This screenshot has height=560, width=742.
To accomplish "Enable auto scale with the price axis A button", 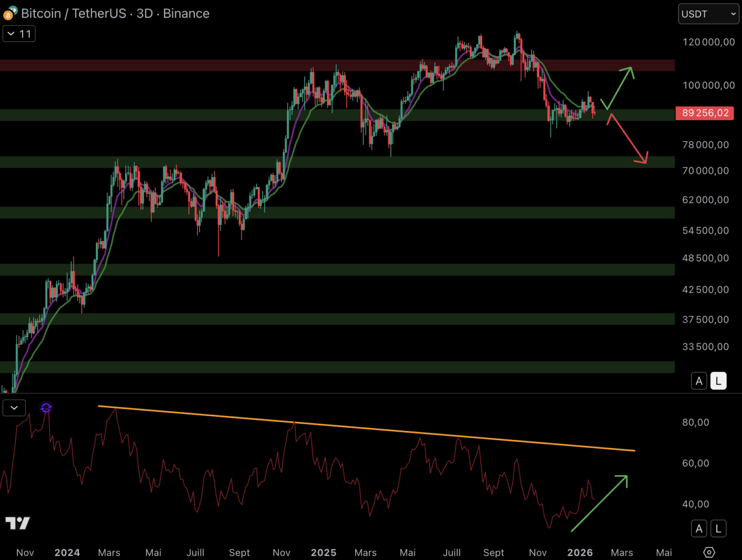I will 699,381.
